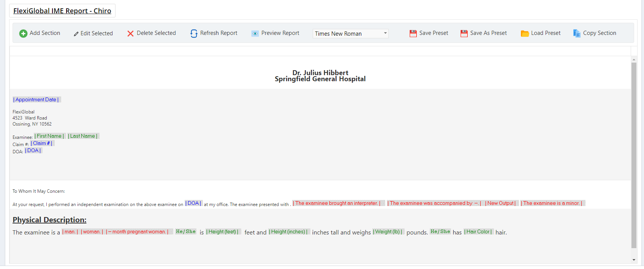644x269 pixels.
Task: Click the red X Delete Selected icon
Action: [x=130, y=34]
